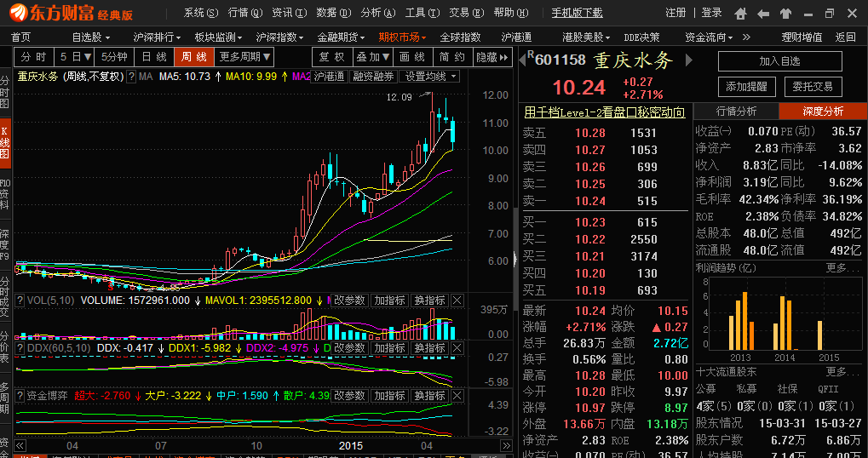Image resolution: width=868 pixels, height=458 pixels.
Task: Click the help question mark for 资金博弈 indicator
Action: 20,396
